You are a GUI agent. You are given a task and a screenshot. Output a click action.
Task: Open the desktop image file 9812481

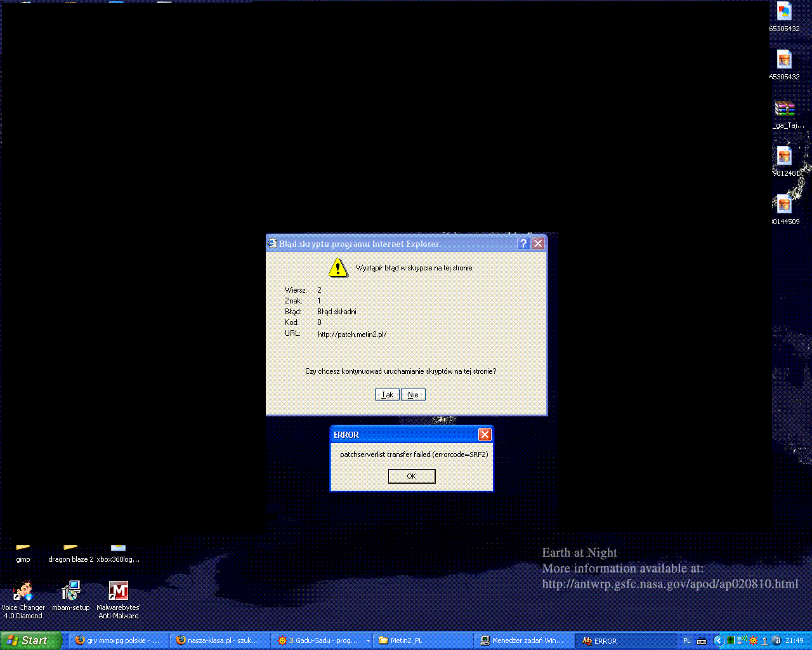785,161
